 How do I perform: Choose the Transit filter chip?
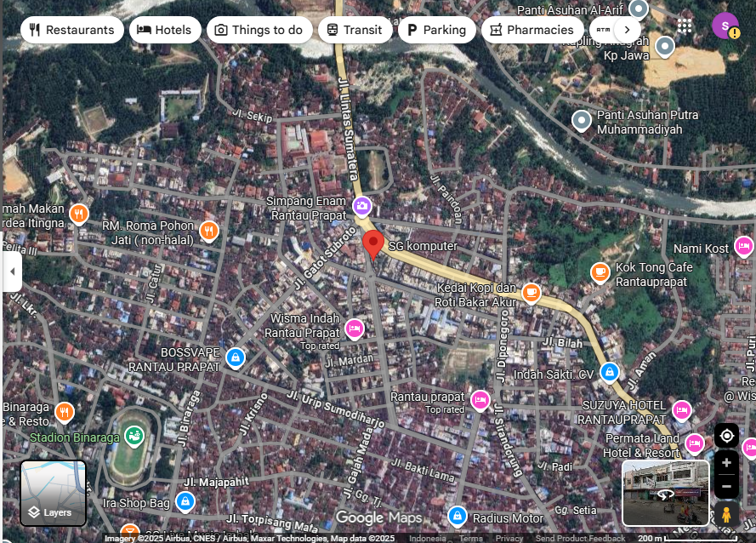pos(355,30)
